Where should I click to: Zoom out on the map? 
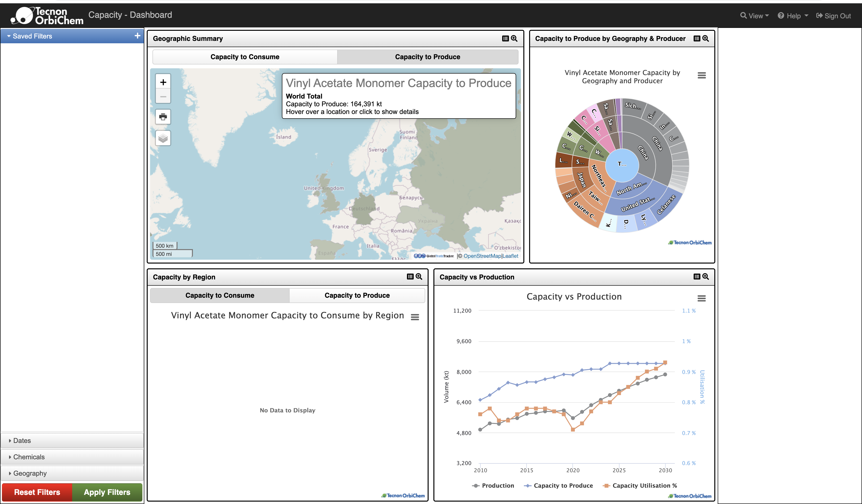click(163, 96)
